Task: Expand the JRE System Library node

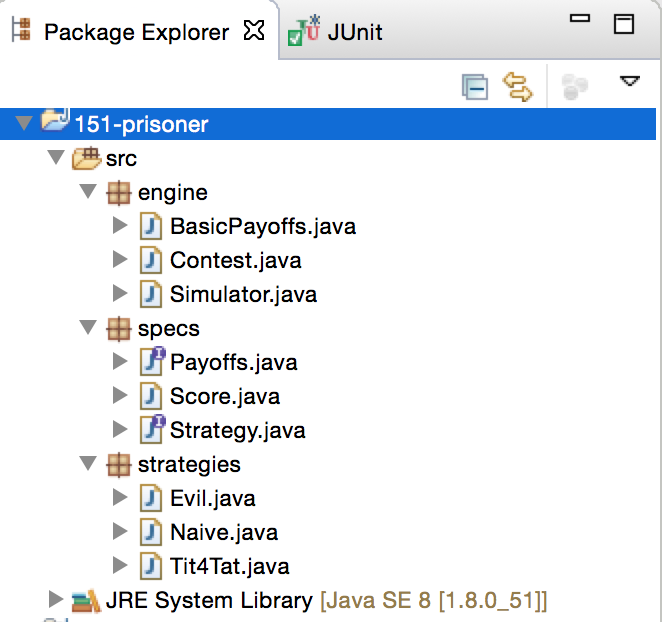Action: coord(55,600)
